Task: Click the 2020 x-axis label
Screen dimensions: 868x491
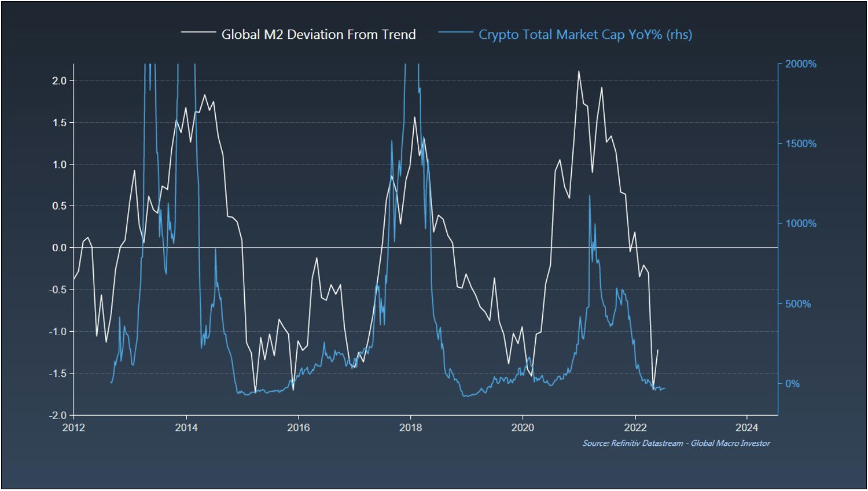Action: coord(523,427)
